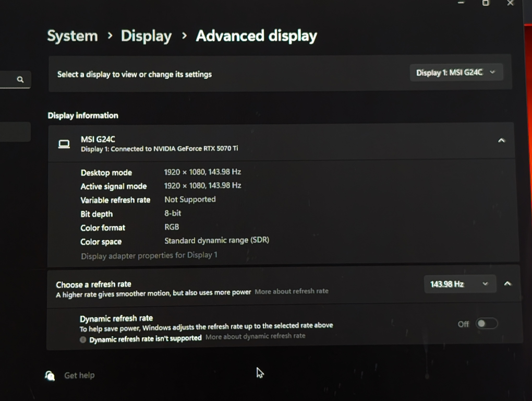Click the Advanced display page title
532x401 pixels.
[256, 36]
